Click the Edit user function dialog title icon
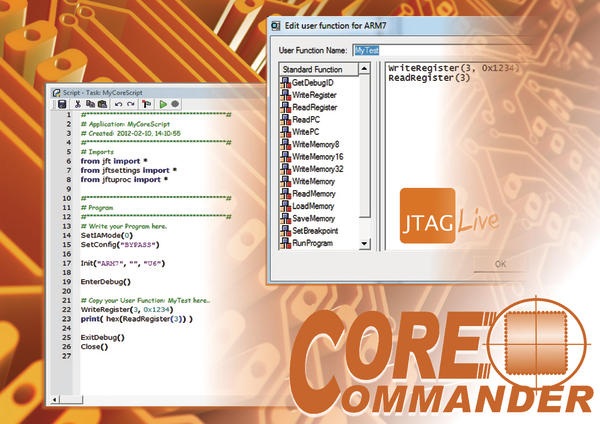This screenshot has height=424, width=600. (x=276, y=26)
